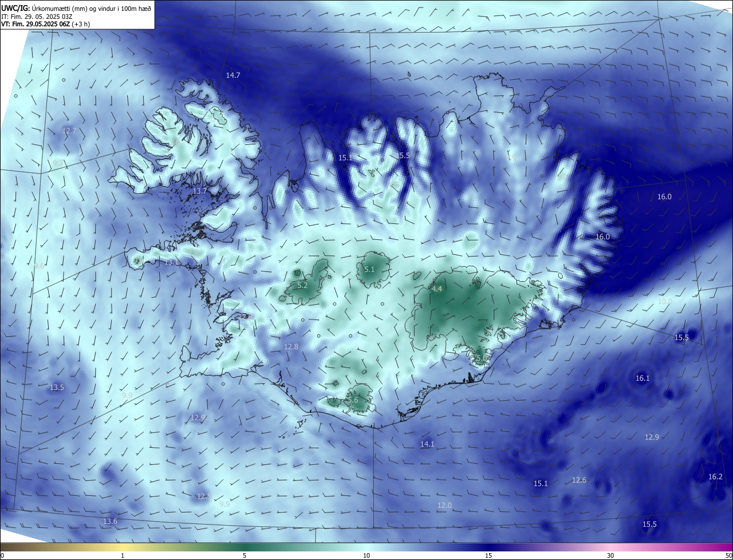The width and height of the screenshot is (733, 560).
Task: Click the color scale tick labeled 1
Action: click(123, 555)
